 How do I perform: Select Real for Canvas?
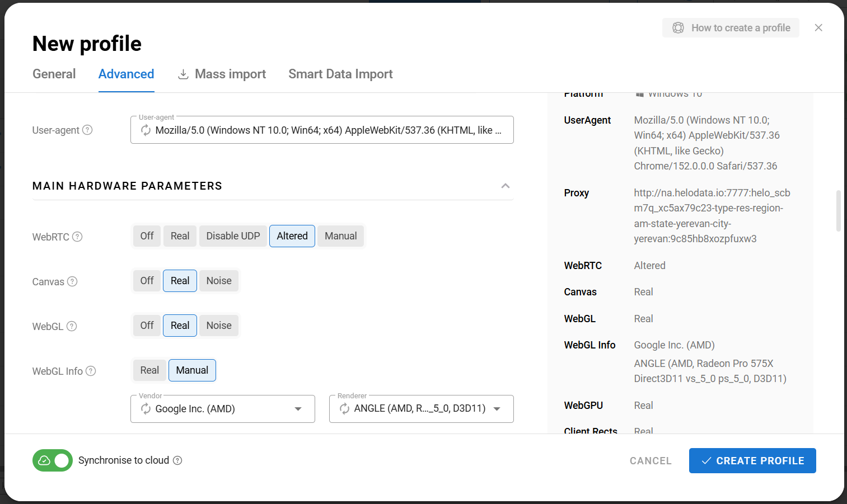point(180,281)
